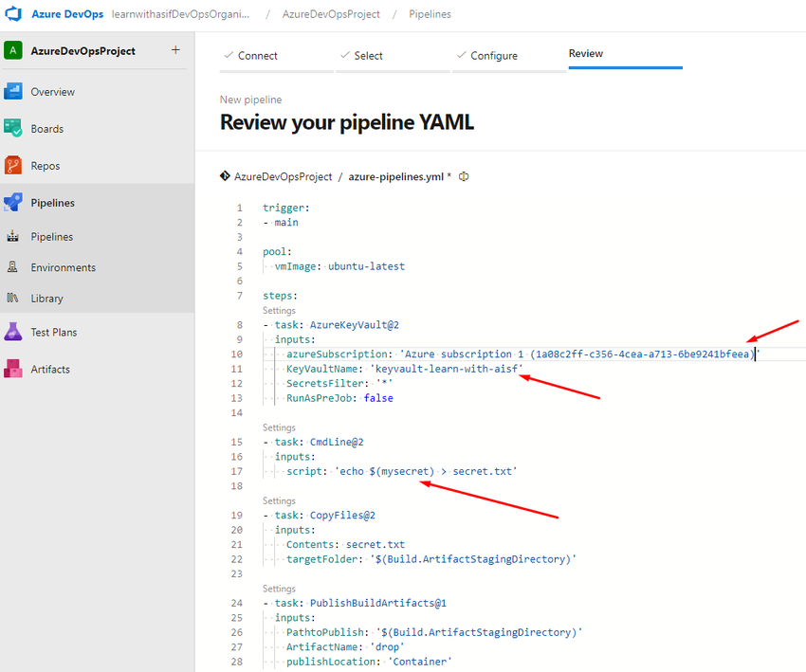This screenshot has width=806, height=672.
Task: Open Settings above the PublishBuildArtifacts@1 task
Action: (279, 589)
